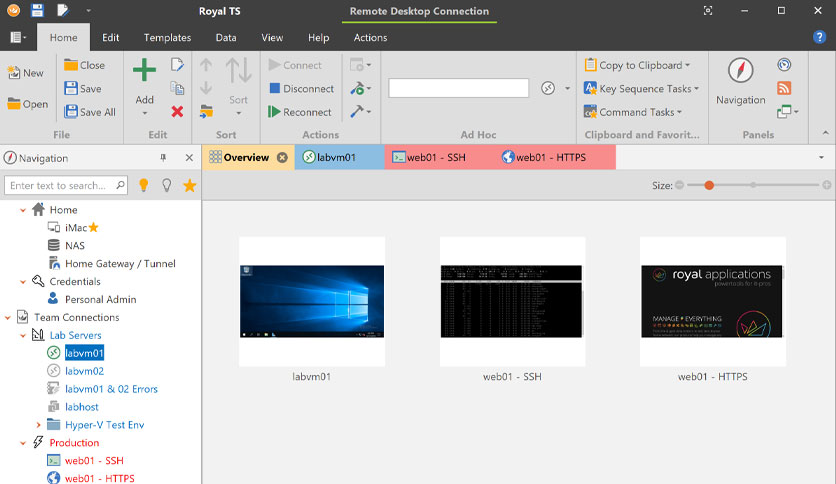The width and height of the screenshot is (836, 484).
Task: Open the Templates ribbon tab
Action: pyautogui.click(x=167, y=37)
